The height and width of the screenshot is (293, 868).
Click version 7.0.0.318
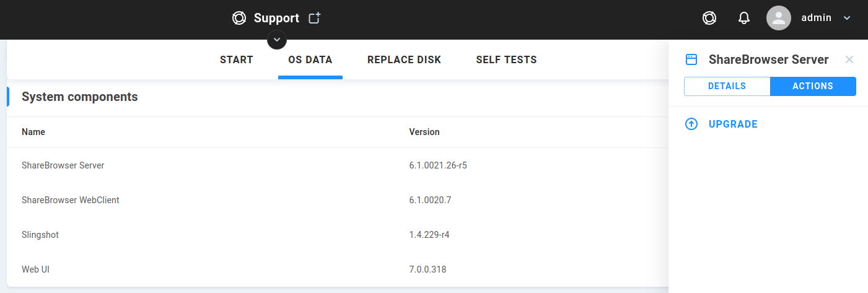[x=427, y=269]
